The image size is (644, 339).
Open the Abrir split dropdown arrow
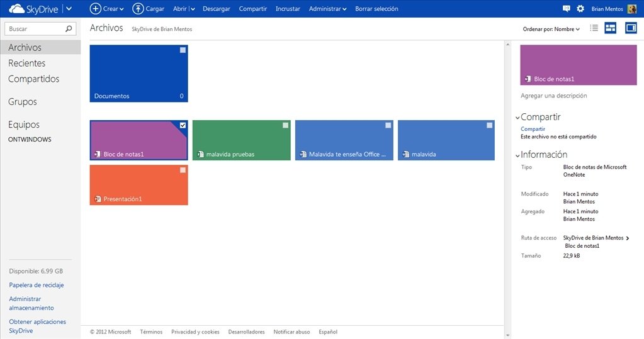click(192, 9)
